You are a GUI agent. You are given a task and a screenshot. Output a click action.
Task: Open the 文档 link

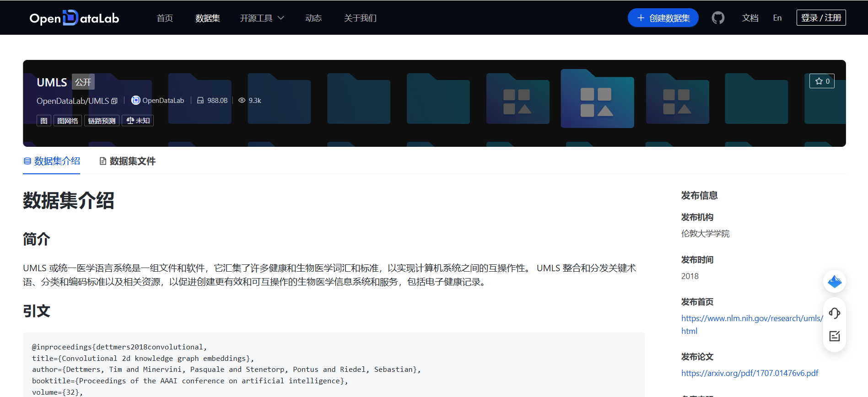(750, 18)
